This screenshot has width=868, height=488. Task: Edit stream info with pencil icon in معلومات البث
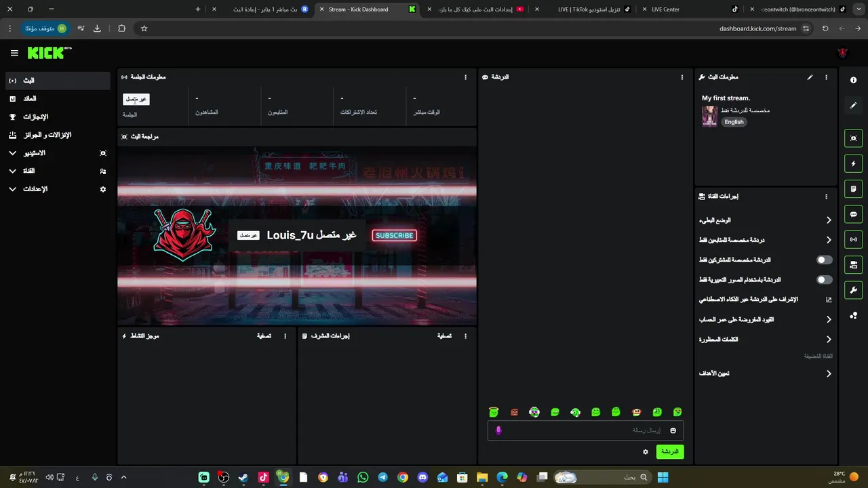coord(810,77)
